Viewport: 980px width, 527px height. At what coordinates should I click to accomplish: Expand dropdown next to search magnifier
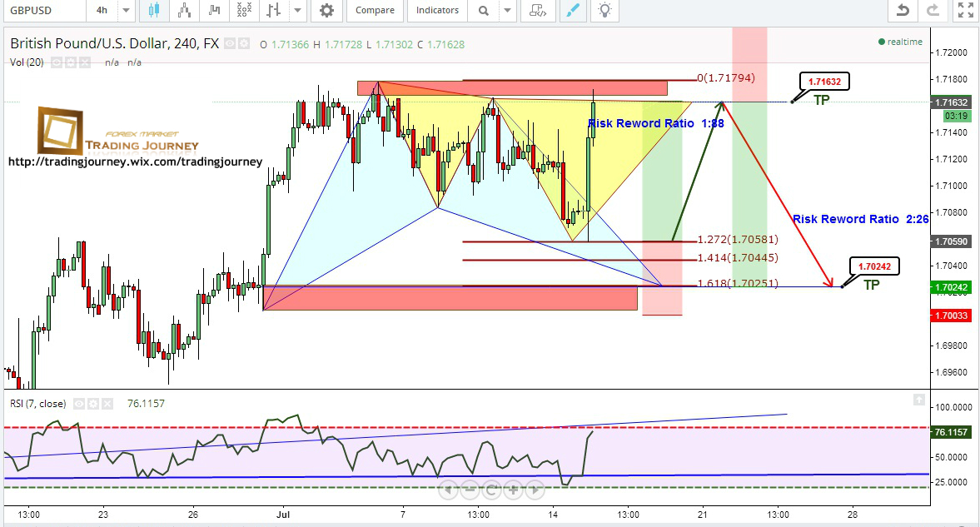coord(508,10)
